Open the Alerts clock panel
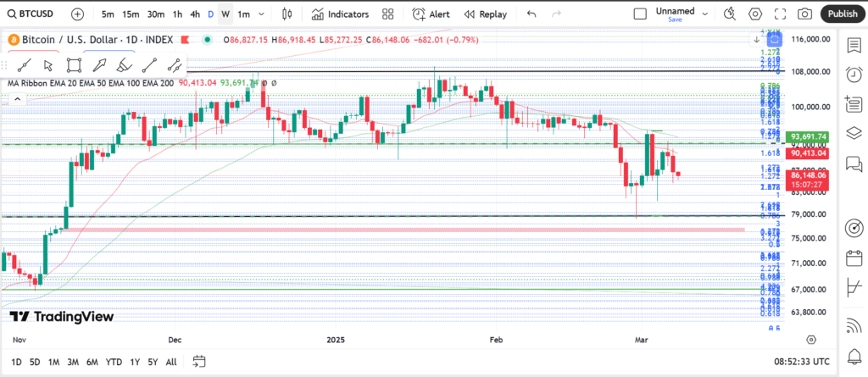 [854, 75]
